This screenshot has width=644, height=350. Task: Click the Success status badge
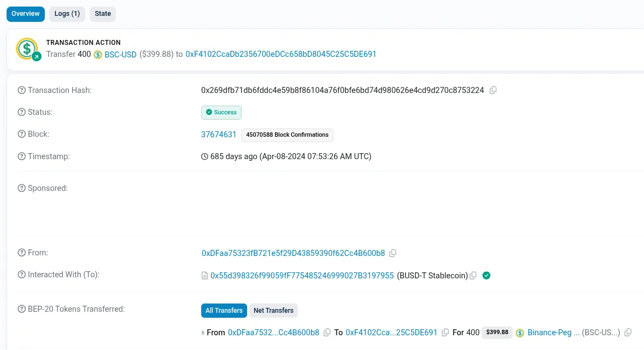click(221, 112)
